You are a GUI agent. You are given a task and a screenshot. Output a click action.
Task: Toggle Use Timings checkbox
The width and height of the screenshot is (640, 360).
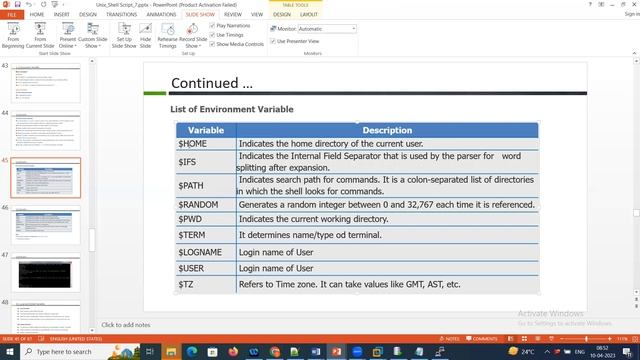(212, 35)
